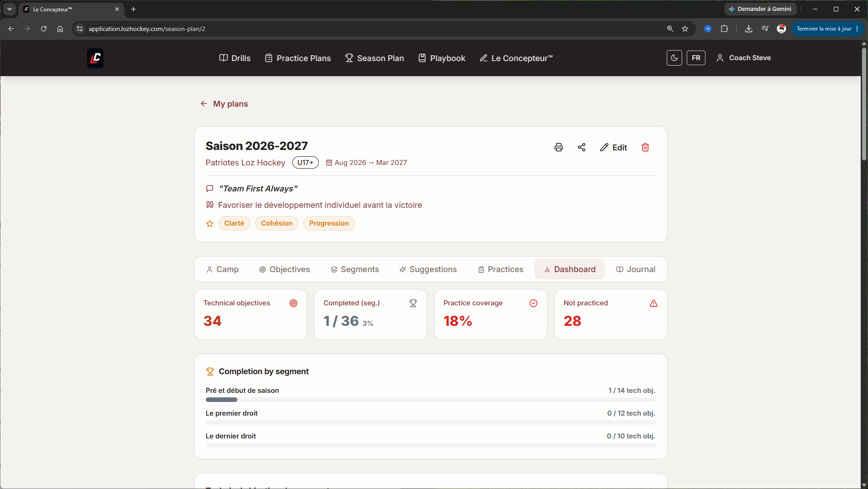Click Le premier droit progress bar
868x489 pixels.
coord(430,422)
